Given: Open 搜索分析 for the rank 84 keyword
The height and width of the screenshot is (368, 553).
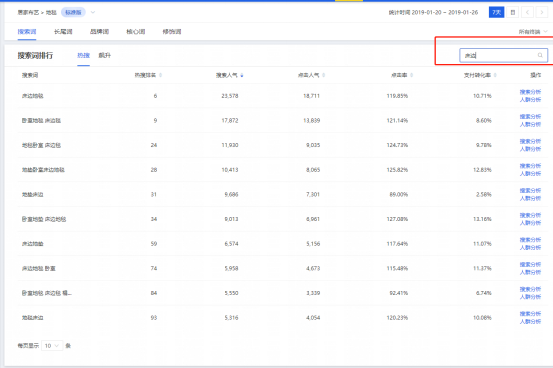Looking at the screenshot, I should (530, 289).
